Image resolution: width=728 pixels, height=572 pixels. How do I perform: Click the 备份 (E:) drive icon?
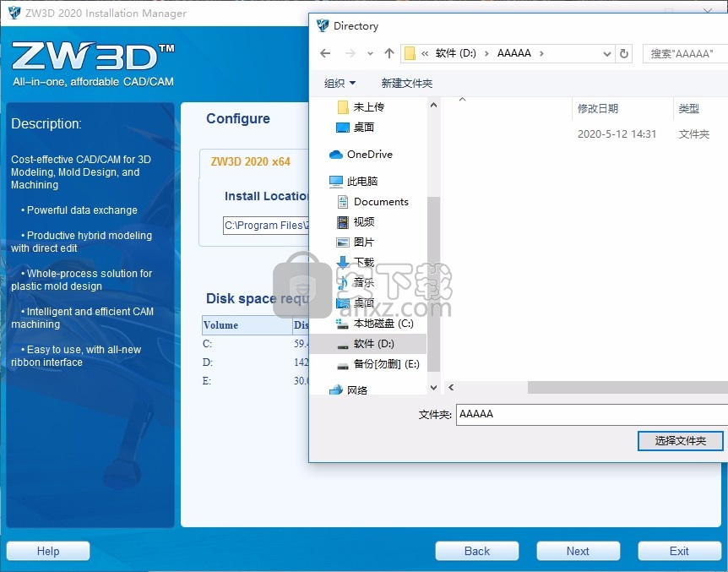pyautogui.click(x=343, y=366)
